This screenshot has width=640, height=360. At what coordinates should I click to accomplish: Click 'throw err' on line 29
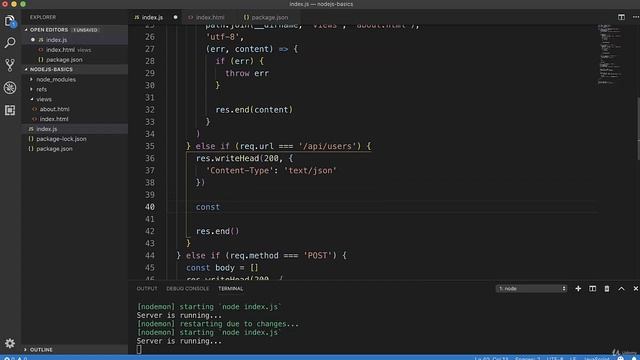point(247,73)
